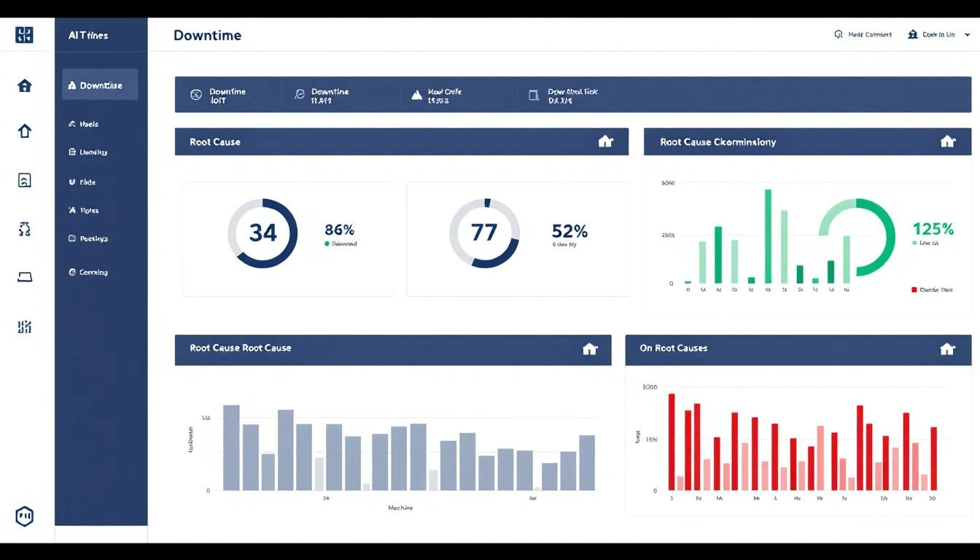Click the home icon on the Root Cause panel

click(x=605, y=141)
